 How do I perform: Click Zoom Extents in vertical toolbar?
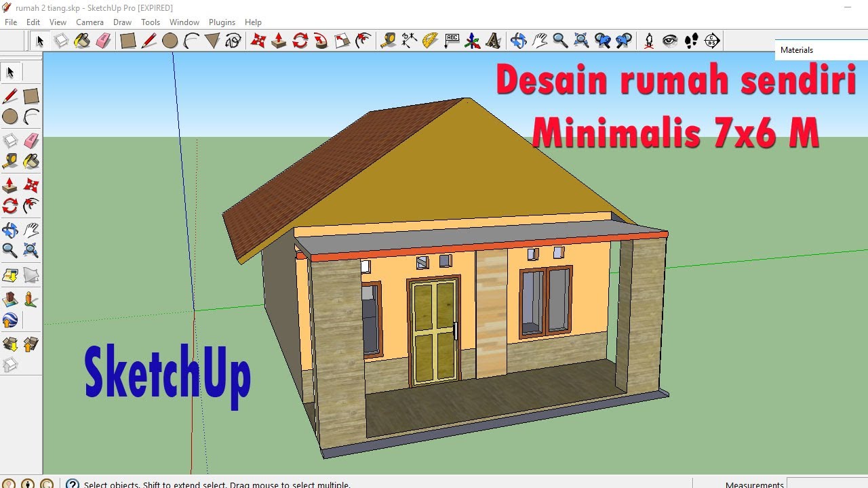(31, 251)
